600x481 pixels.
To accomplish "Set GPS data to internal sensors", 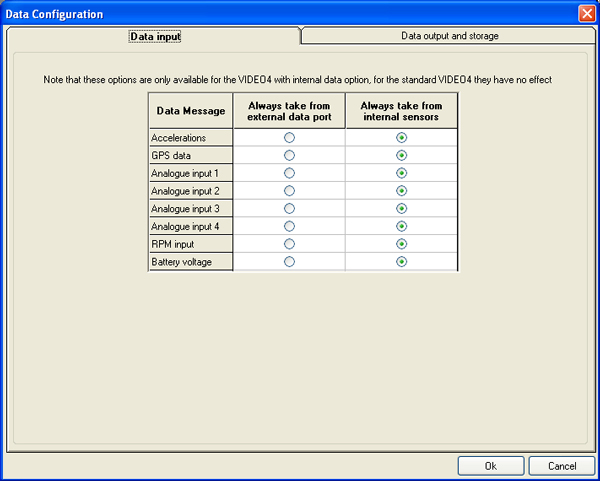I will 401,155.
